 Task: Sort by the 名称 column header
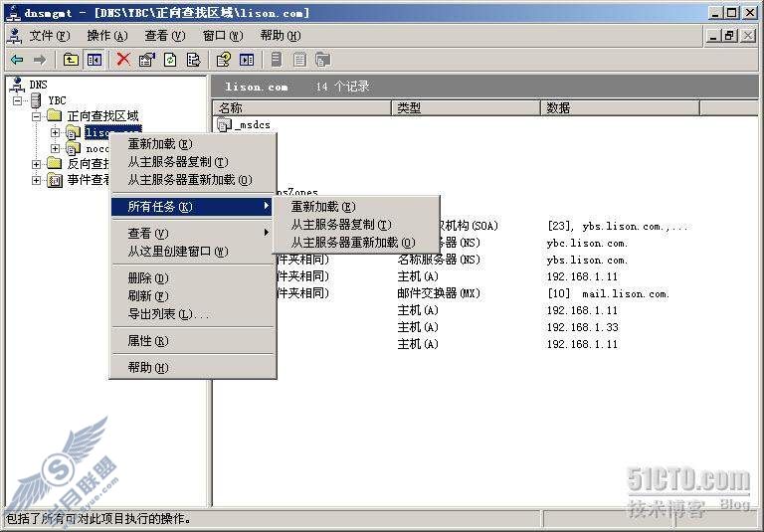[x=302, y=107]
